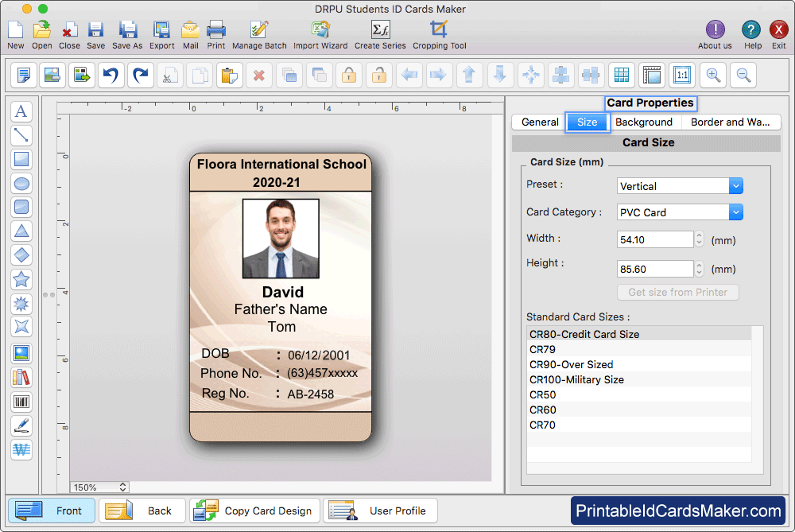
Task: Click the Height value field
Action: (655, 269)
